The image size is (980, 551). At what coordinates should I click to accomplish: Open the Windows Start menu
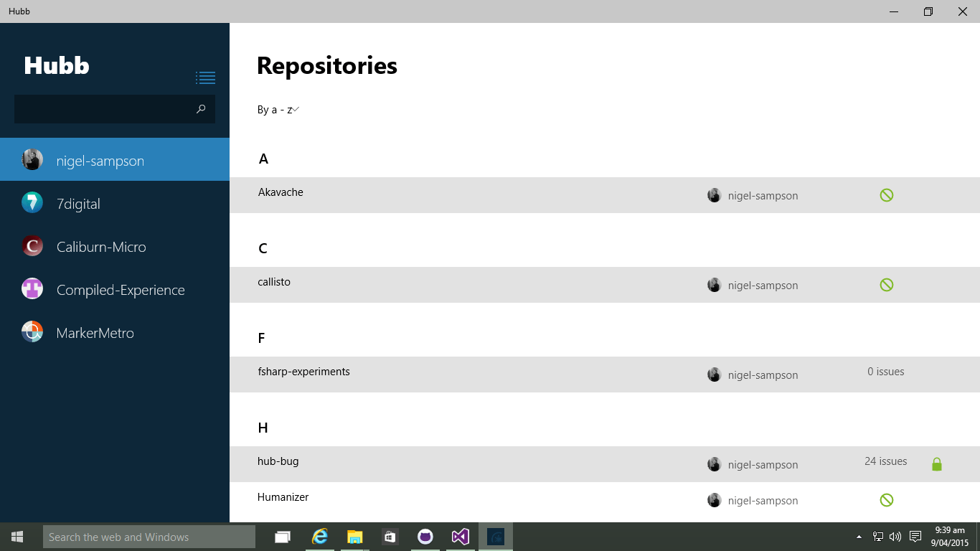(17, 537)
